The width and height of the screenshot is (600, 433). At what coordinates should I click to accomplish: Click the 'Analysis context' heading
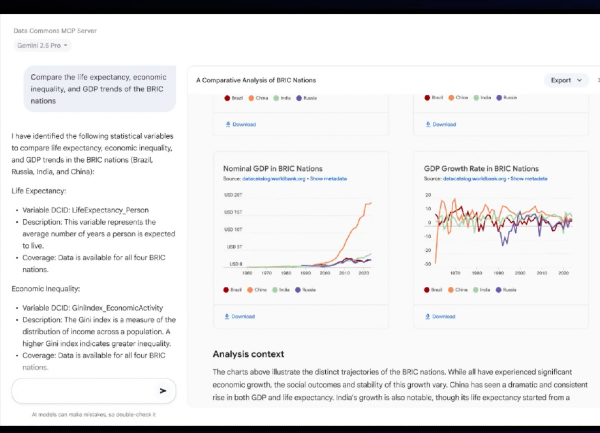coord(248,354)
